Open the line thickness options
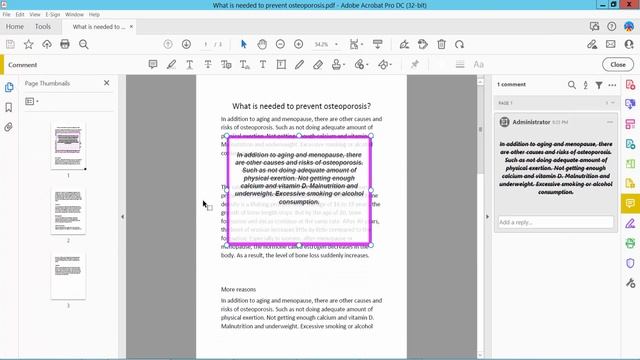This screenshot has width=640, height=360. point(460,64)
